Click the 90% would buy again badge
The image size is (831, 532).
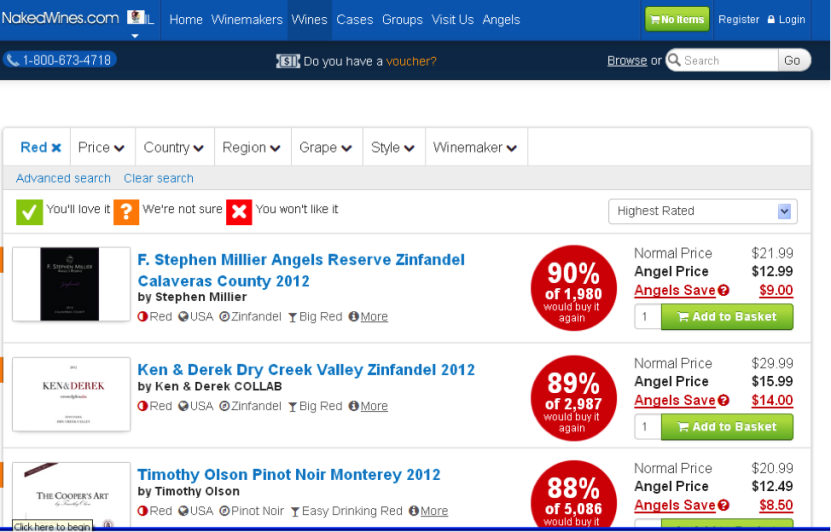573,288
